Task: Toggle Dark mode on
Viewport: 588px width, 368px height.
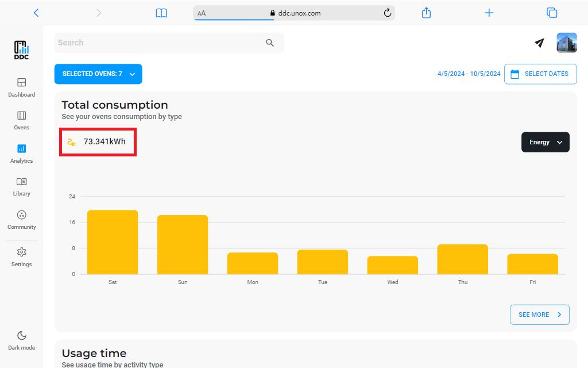Action: pyautogui.click(x=21, y=340)
